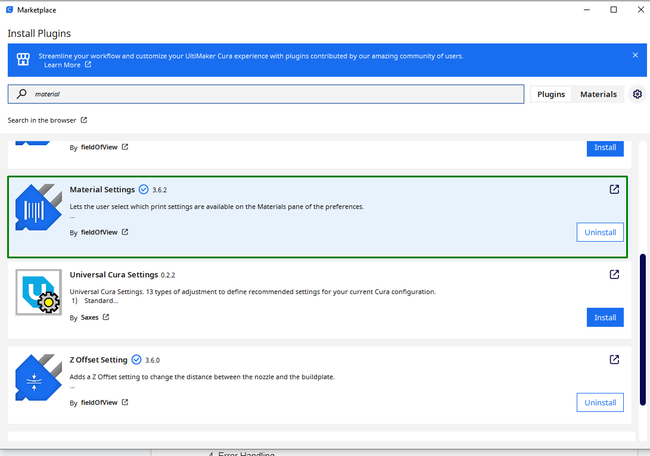Open author Saxes profile link
The height and width of the screenshot is (456, 650).
[x=91, y=317]
